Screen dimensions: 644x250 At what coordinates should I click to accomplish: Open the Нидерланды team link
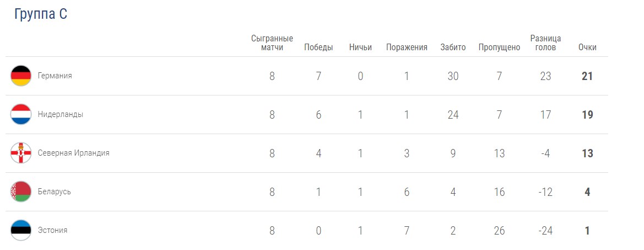[61, 114]
